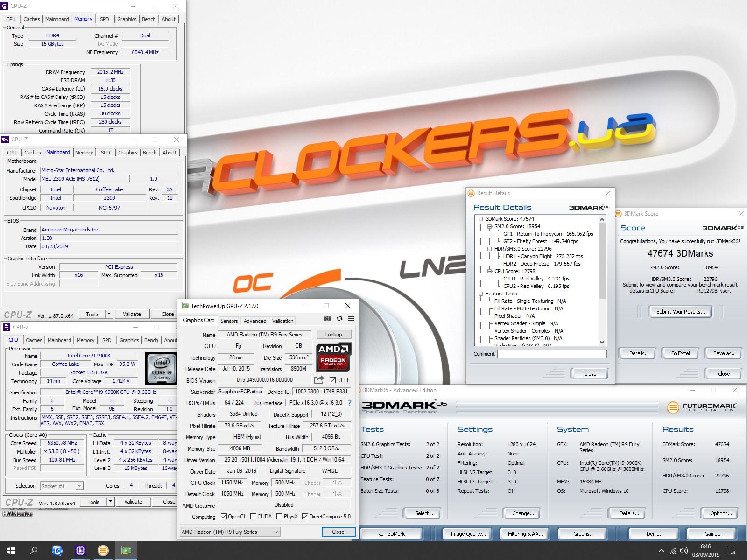Open the notification center icon in system tray
This screenshot has height=560, width=747.
(x=732, y=551)
